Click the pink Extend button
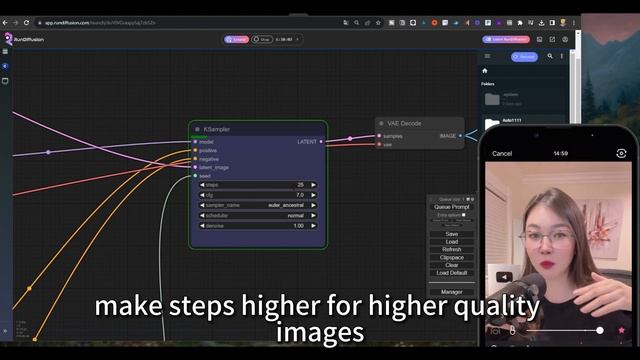Image resolution: width=640 pixels, height=360 pixels. [x=236, y=39]
